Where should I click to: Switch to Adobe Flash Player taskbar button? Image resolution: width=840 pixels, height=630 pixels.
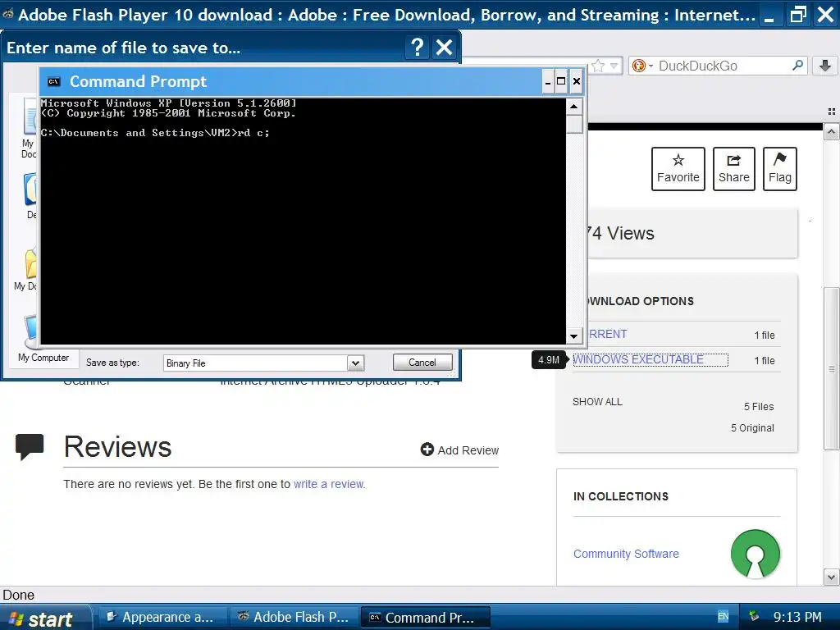294,617
